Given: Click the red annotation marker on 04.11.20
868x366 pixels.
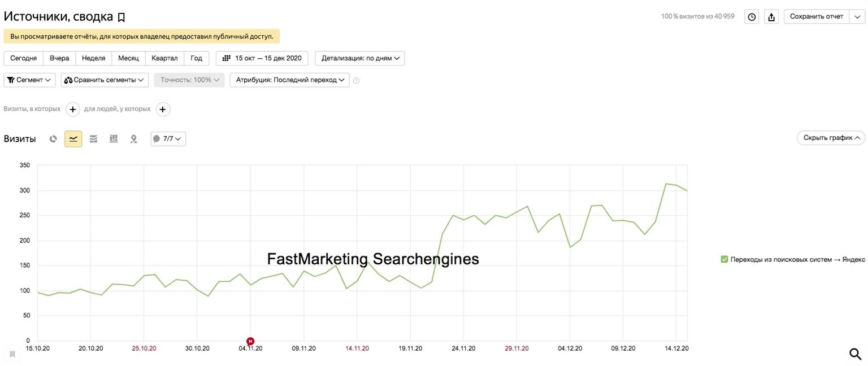Looking at the screenshot, I should coord(250,341).
